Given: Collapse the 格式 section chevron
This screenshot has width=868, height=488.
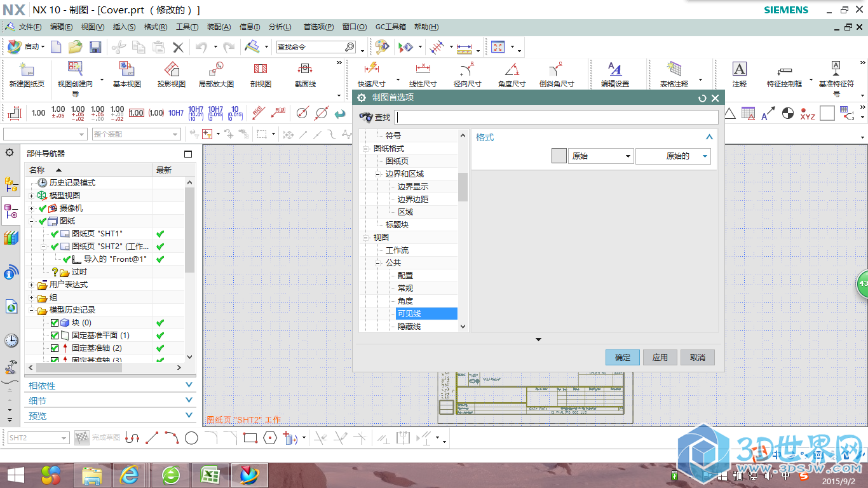Looking at the screenshot, I should [710, 137].
